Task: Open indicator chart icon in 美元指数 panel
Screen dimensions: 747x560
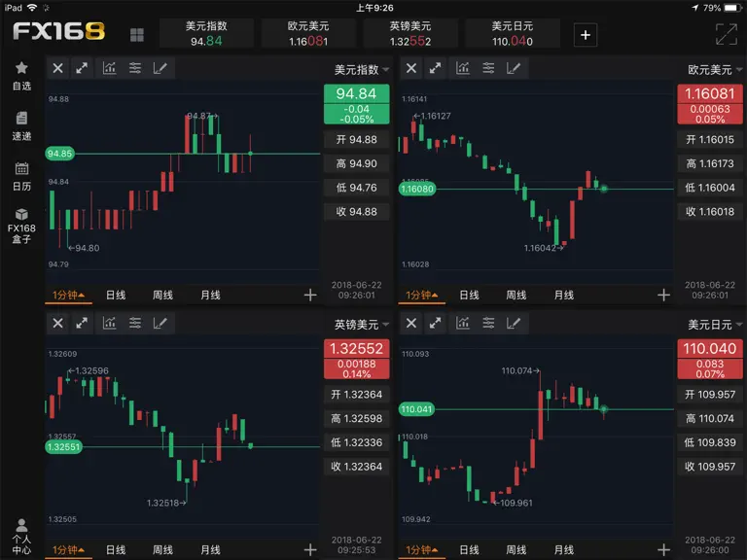Action: (109, 68)
